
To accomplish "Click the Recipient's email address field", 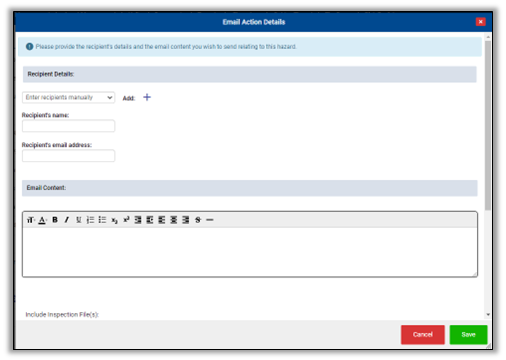I will coord(69,156).
